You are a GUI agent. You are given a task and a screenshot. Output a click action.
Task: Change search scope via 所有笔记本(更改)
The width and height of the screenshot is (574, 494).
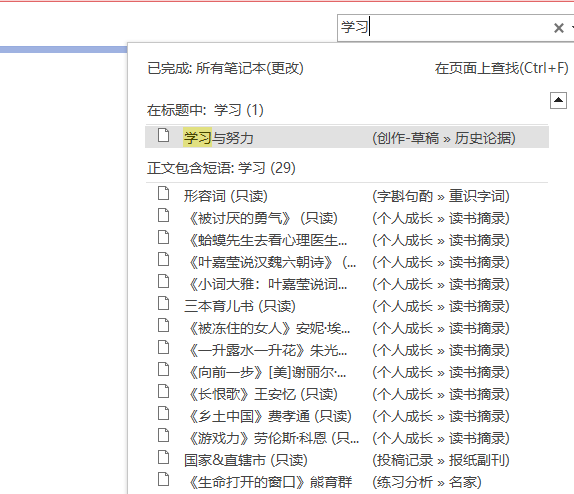tap(250, 68)
